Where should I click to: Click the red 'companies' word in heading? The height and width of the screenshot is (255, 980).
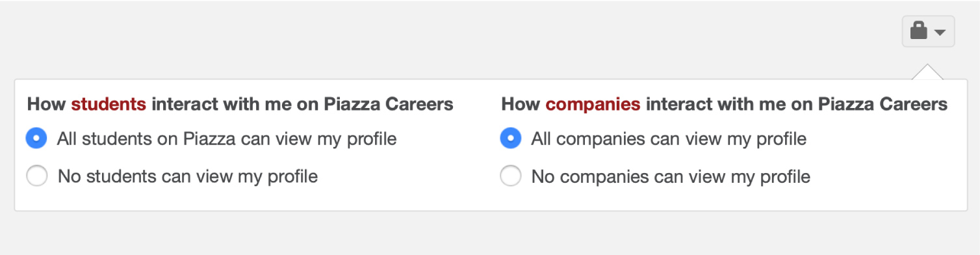593,104
